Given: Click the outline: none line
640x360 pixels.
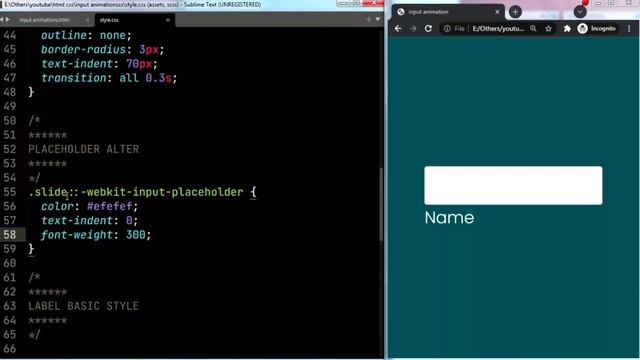Looking at the screenshot, I should click(86, 35).
